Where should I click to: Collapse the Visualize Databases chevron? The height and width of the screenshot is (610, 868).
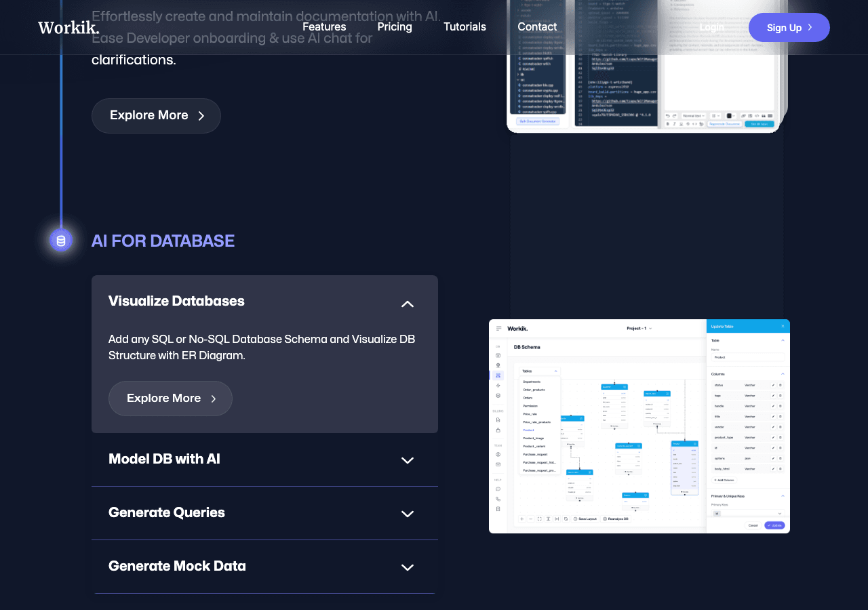click(x=408, y=304)
